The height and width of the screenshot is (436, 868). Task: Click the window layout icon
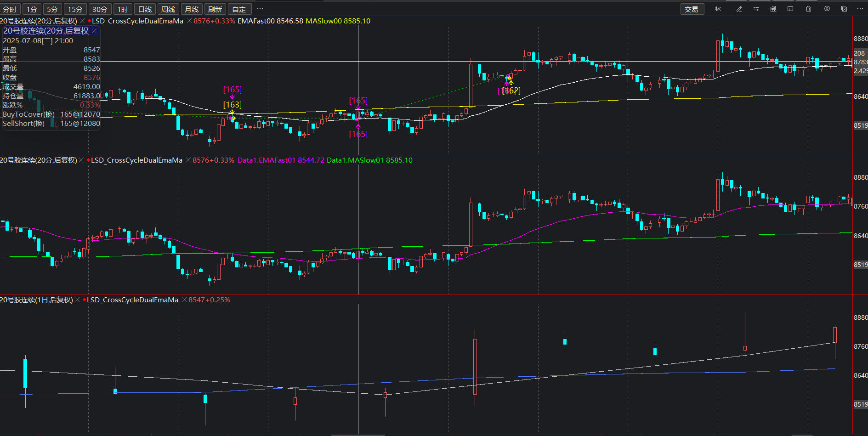[x=790, y=9]
